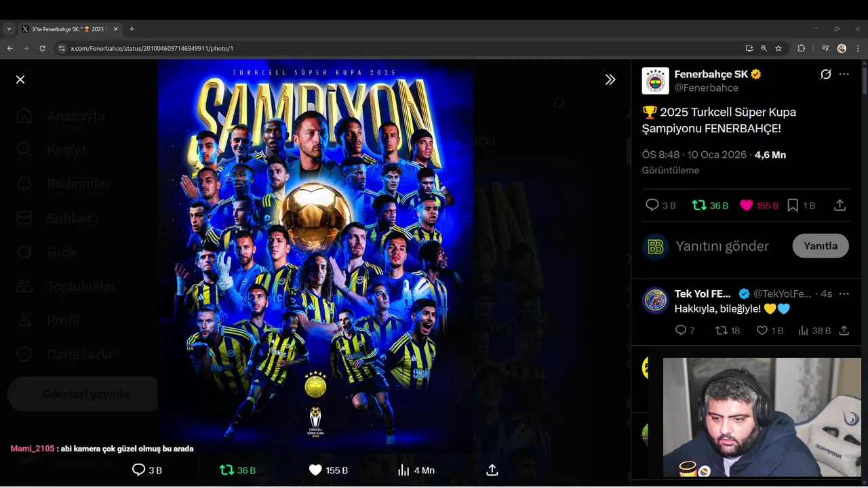
Task: Close the X'te Fenerbahçe SK tab
Action: (115, 29)
